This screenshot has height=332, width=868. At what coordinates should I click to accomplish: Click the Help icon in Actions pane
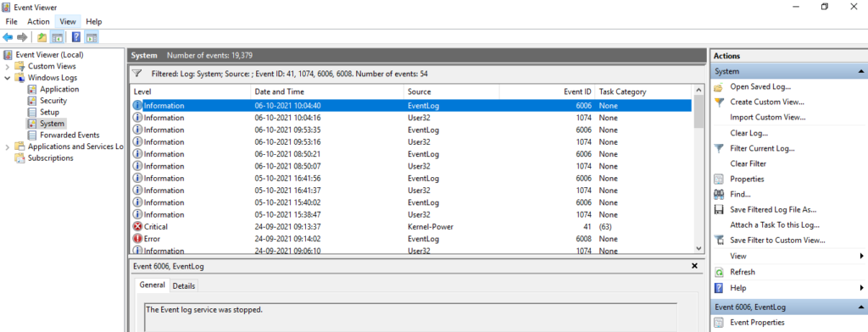719,288
